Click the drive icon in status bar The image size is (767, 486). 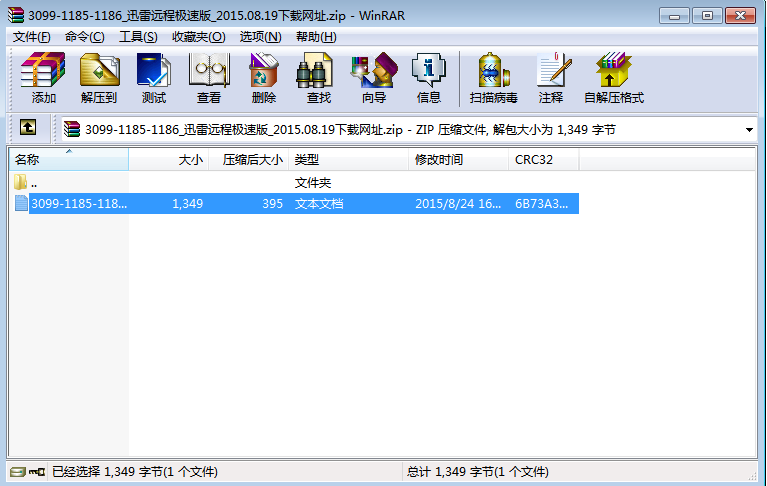[x=18, y=472]
